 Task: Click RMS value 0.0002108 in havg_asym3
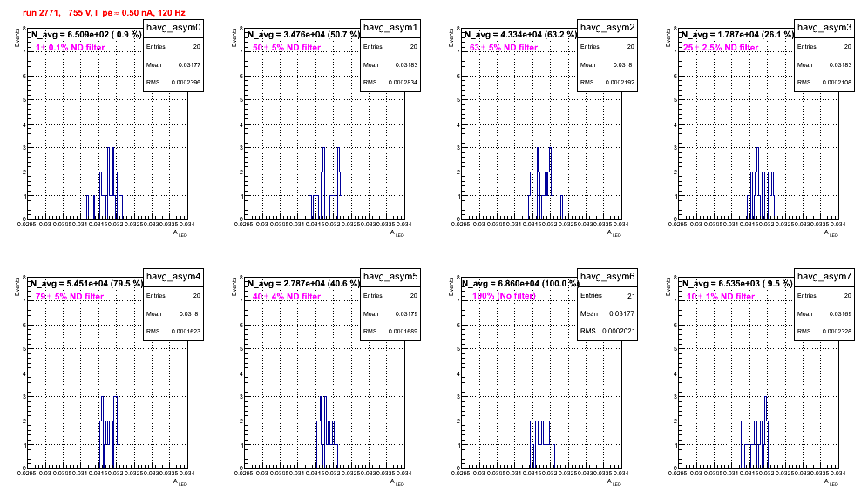click(837, 83)
